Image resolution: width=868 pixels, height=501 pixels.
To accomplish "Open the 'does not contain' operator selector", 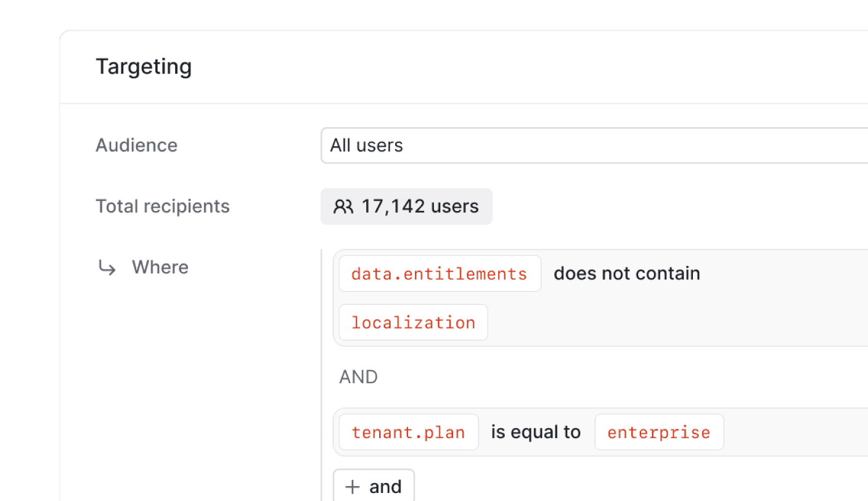I will pos(626,273).
